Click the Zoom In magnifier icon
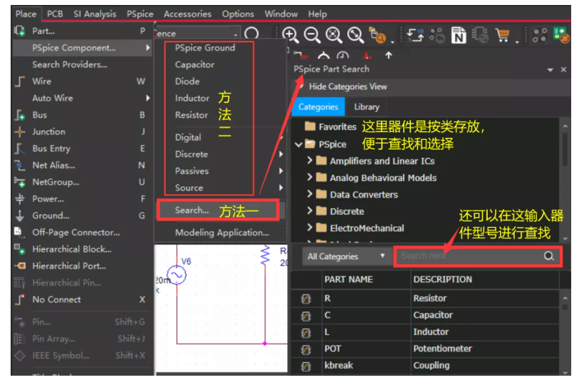Screen dimensions: 588x388 coord(290,35)
